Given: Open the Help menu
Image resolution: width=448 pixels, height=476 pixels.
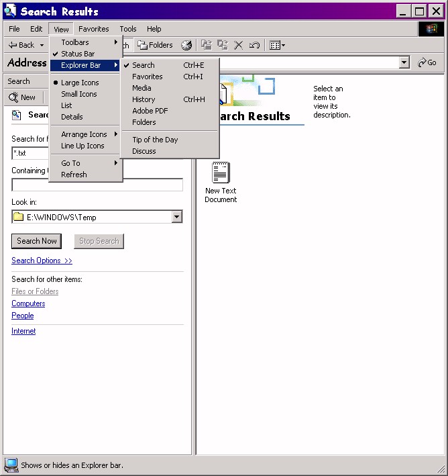Looking at the screenshot, I should (154, 29).
